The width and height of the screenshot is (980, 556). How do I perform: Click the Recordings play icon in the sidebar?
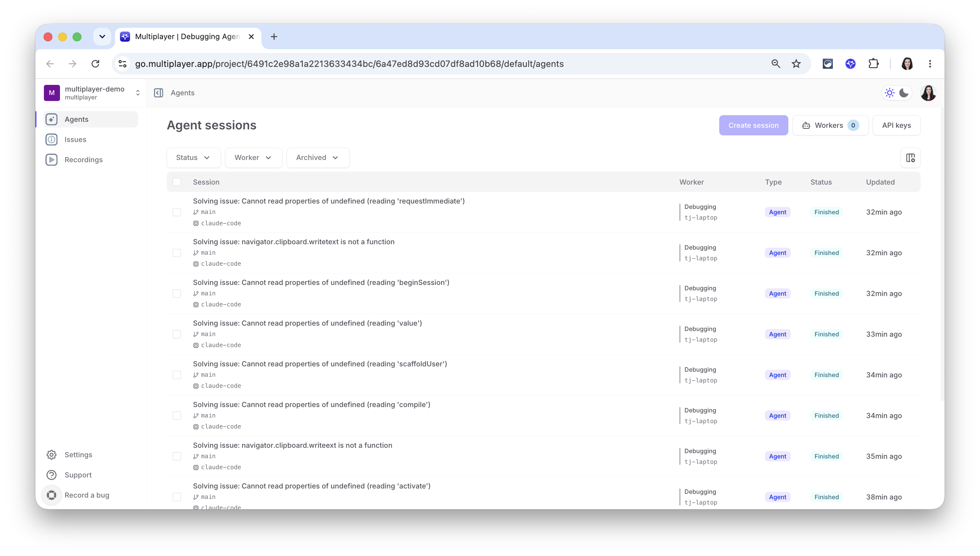(51, 160)
